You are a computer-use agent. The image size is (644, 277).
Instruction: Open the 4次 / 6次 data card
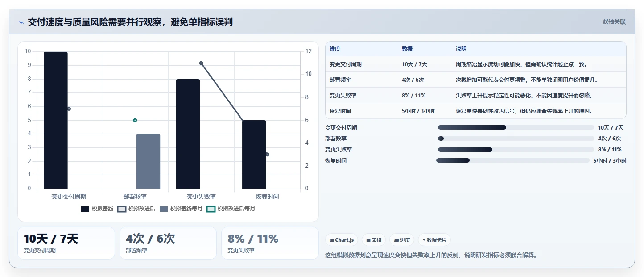(168, 243)
